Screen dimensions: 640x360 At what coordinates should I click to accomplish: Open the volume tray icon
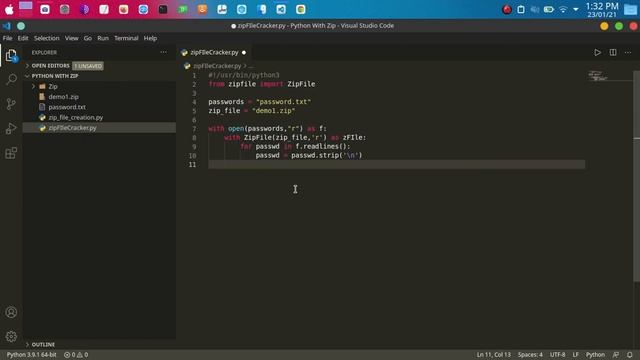(x=535, y=9)
